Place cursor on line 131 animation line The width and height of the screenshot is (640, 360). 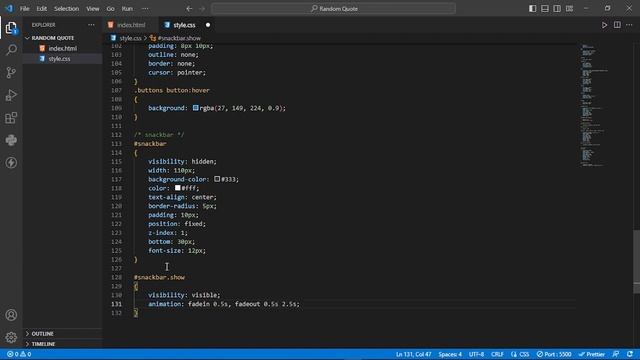[224, 304]
